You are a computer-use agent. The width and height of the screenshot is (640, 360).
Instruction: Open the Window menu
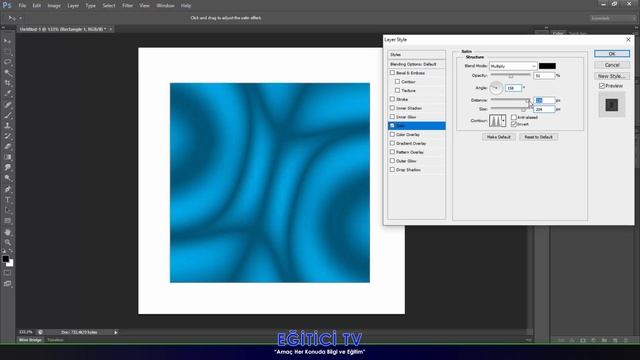tap(165, 6)
